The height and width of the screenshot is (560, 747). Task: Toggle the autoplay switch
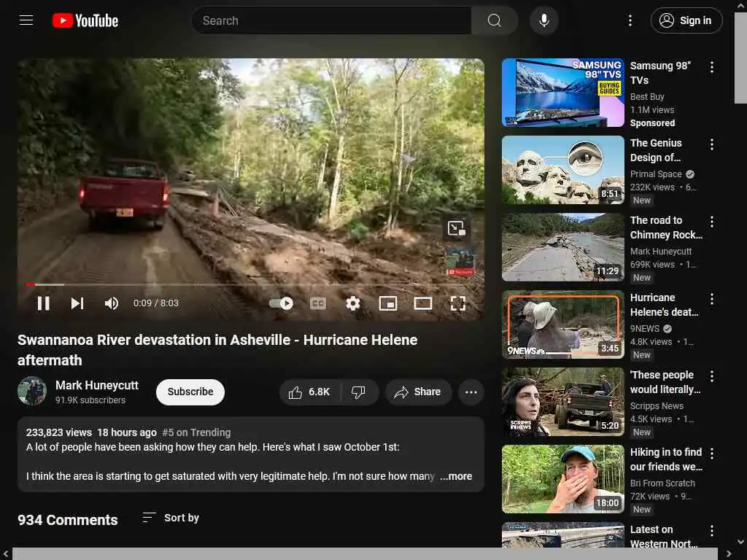[281, 303]
